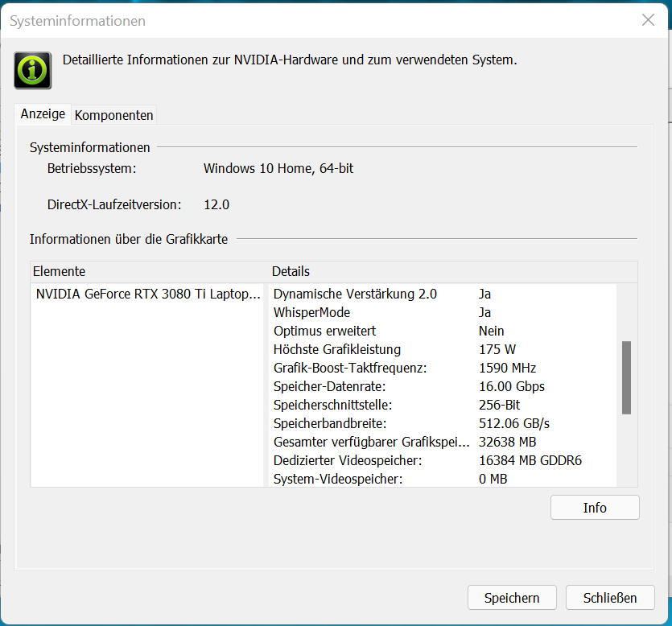The height and width of the screenshot is (626, 672).
Task: Close the Systeminformationen window
Action: (648, 19)
